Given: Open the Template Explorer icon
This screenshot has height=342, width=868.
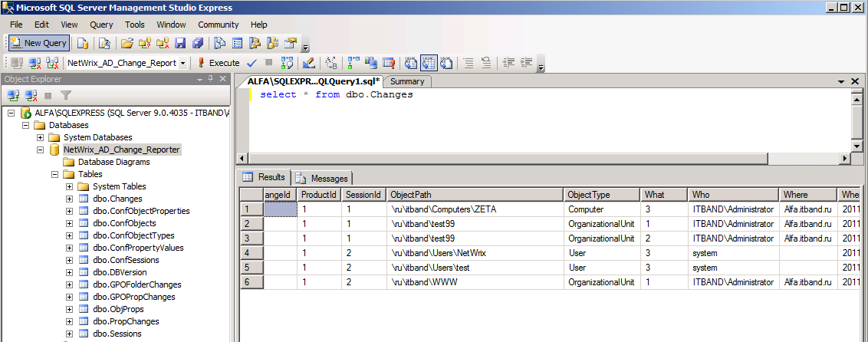Looking at the screenshot, I should pos(272,43).
